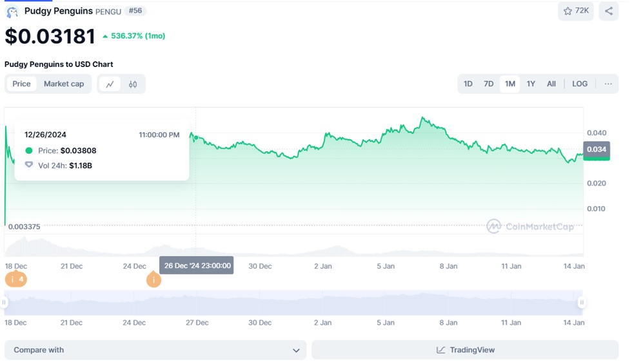The width and height of the screenshot is (632, 364).
Task: Click the #56 rank badge
Action: 135,11
